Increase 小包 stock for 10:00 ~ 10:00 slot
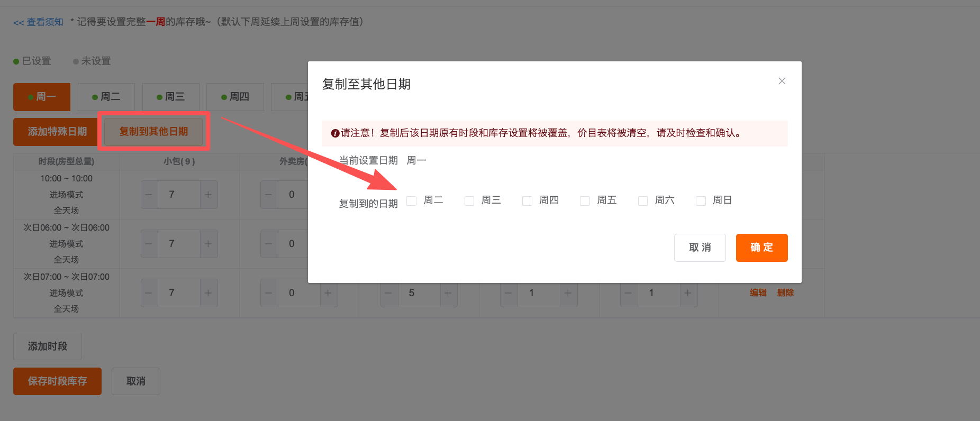The width and height of the screenshot is (980, 421). click(x=208, y=195)
